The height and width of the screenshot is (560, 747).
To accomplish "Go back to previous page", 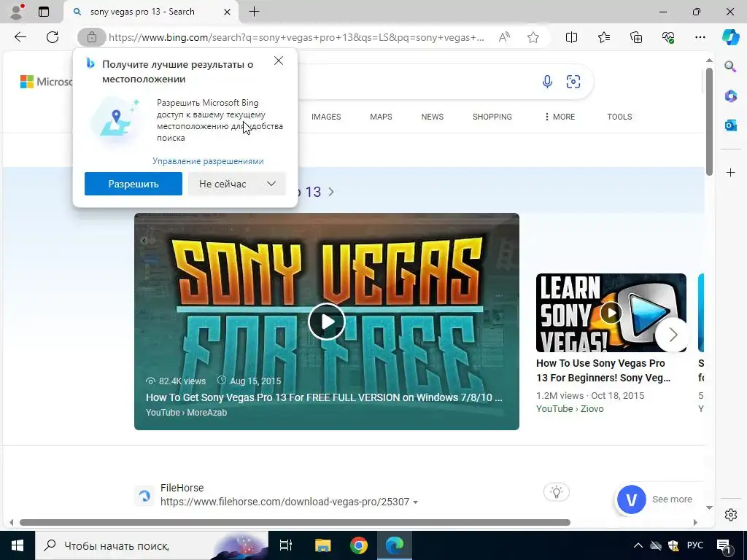I will pos(20,37).
